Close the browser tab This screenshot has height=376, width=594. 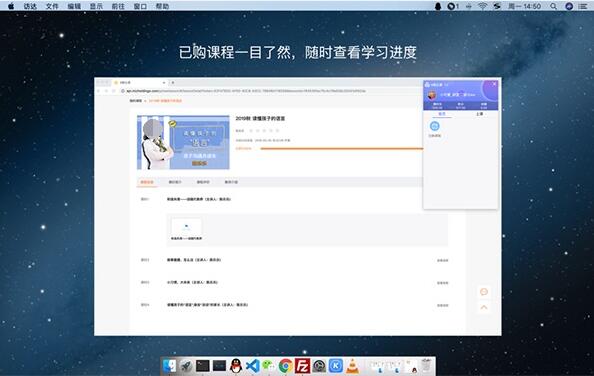(164, 83)
